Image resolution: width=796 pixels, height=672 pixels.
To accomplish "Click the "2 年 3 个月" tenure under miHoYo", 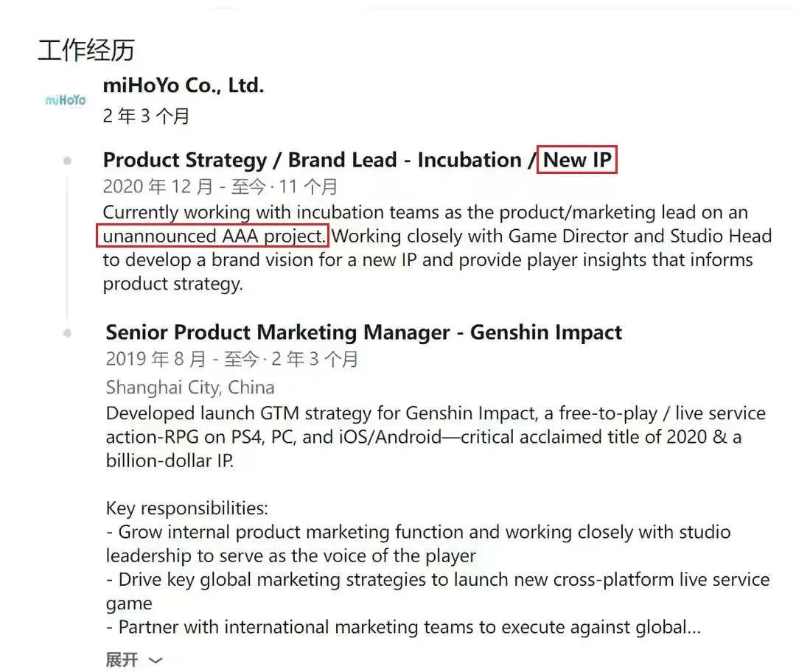I will (146, 116).
